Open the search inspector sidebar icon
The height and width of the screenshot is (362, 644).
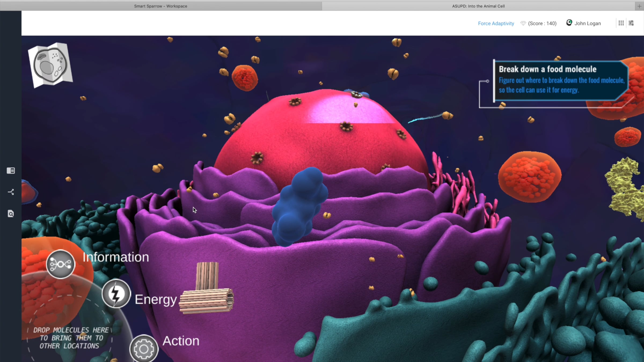11,214
